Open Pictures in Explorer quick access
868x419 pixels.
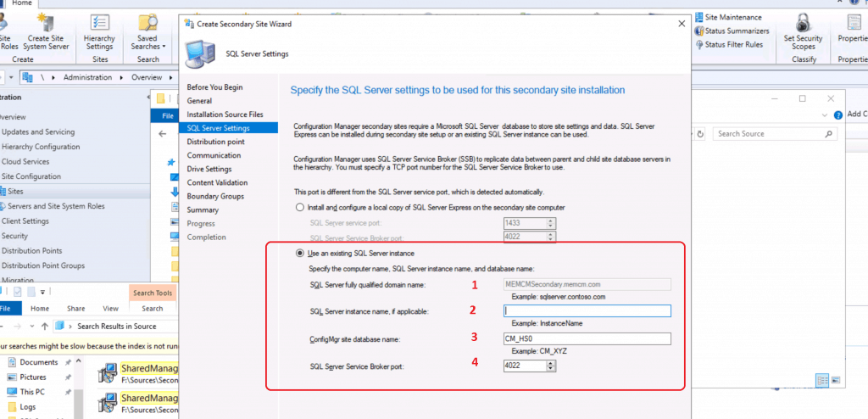point(33,377)
